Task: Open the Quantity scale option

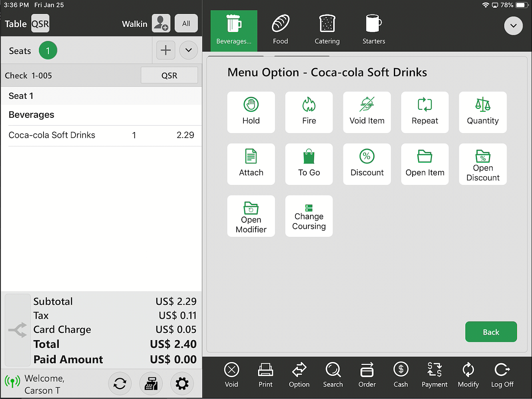Action: click(x=482, y=112)
